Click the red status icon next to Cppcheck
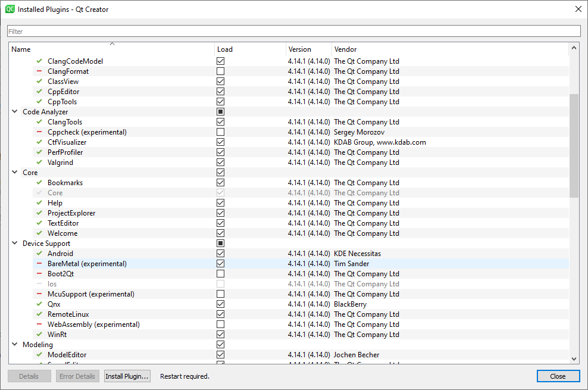The width and height of the screenshot is (588, 390). pyautogui.click(x=39, y=132)
